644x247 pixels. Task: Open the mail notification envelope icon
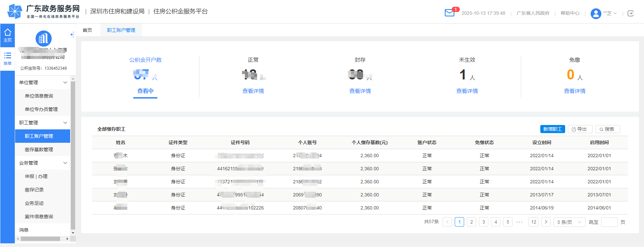pyautogui.click(x=449, y=13)
